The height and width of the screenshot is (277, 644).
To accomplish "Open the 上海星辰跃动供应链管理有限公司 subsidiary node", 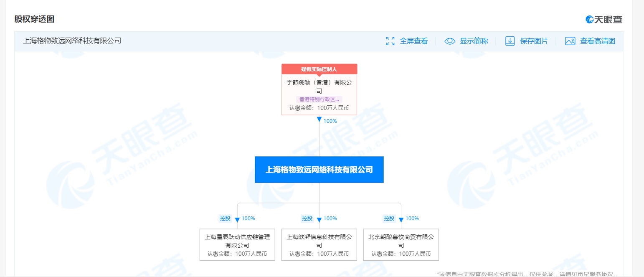I will [x=237, y=245].
